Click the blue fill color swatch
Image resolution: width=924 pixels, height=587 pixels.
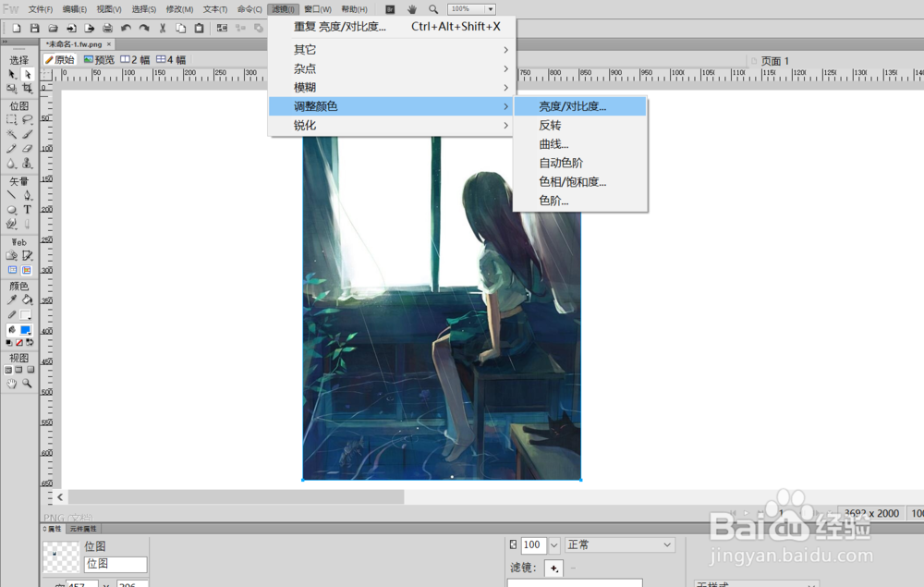(25, 330)
